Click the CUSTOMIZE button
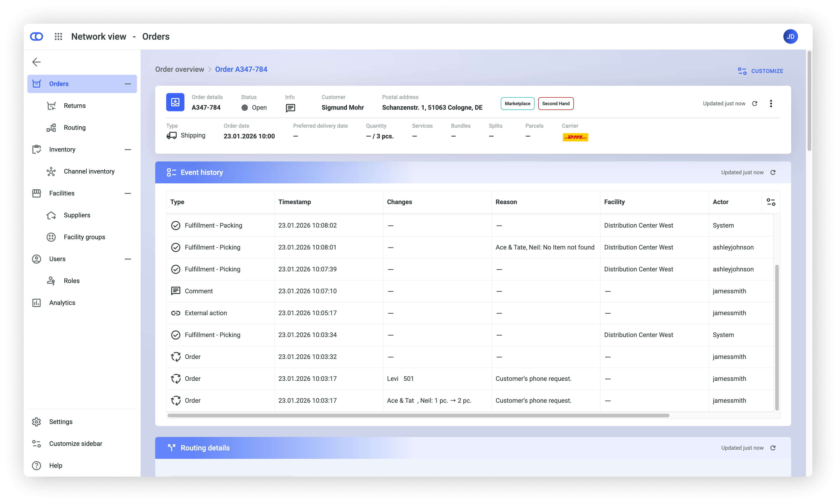The width and height of the screenshot is (840, 504). pos(761,71)
